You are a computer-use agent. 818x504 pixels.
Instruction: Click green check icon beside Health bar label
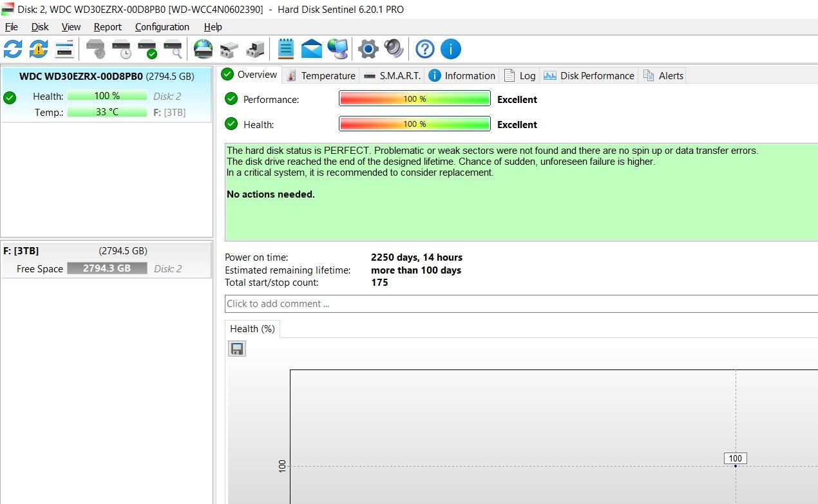click(231, 124)
